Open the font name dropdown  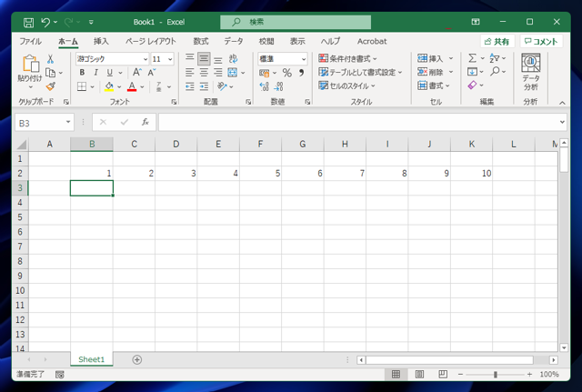click(x=145, y=59)
